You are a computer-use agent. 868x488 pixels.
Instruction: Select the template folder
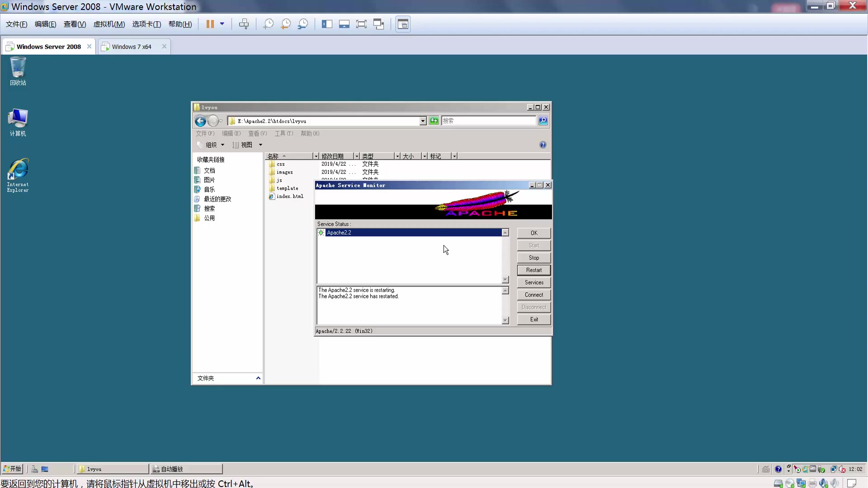pyautogui.click(x=288, y=189)
